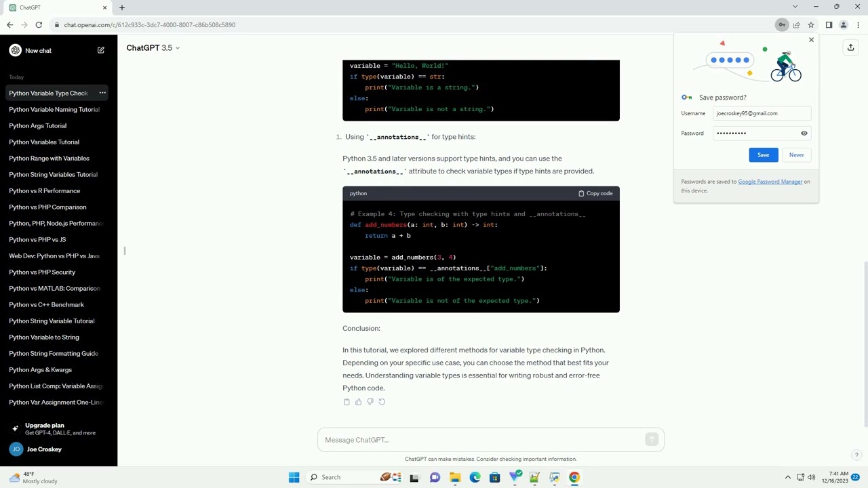Viewport: 868px width, 488px height.
Task: Open the help question mark button
Action: pyautogui.click(x=856, y=455)
